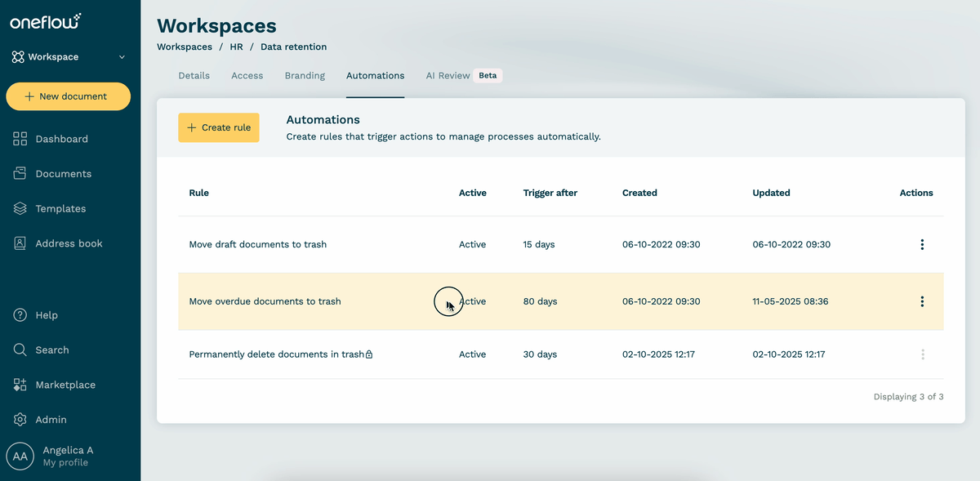
Task: Open actions menu for Move overdue documents
Action: point(922,301)
